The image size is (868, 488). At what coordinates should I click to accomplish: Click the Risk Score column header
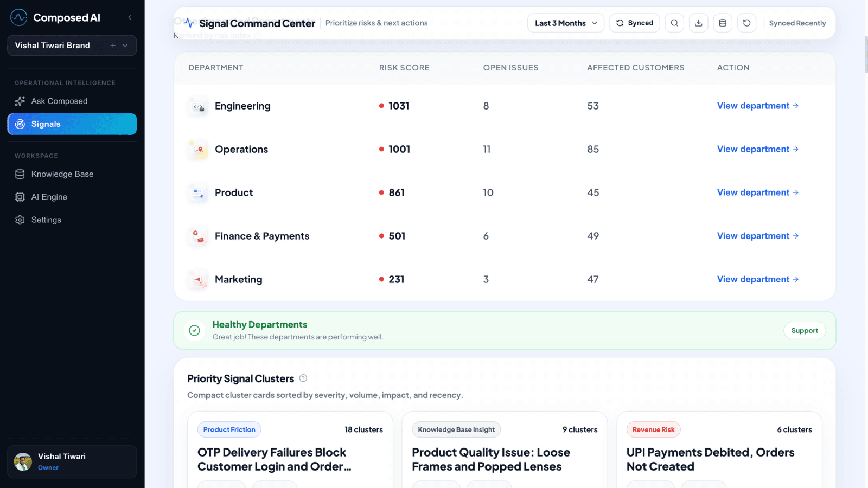(404, 68)
